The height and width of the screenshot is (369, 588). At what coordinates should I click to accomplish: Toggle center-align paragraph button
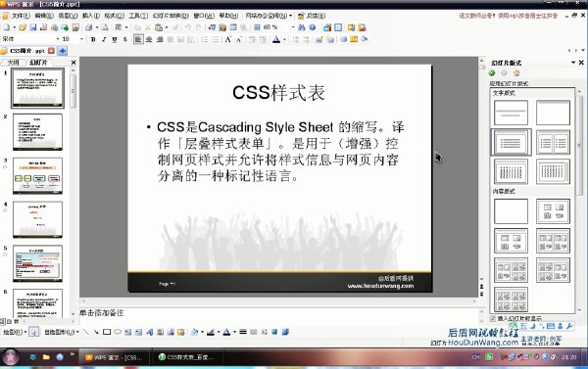(x=149, y=39)
